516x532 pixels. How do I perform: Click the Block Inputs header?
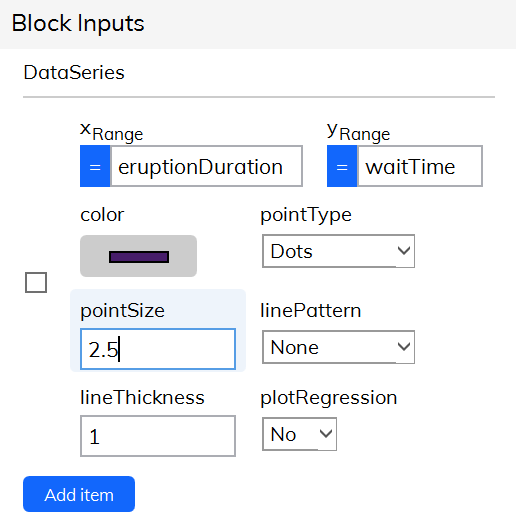click(x=78, y=23)
